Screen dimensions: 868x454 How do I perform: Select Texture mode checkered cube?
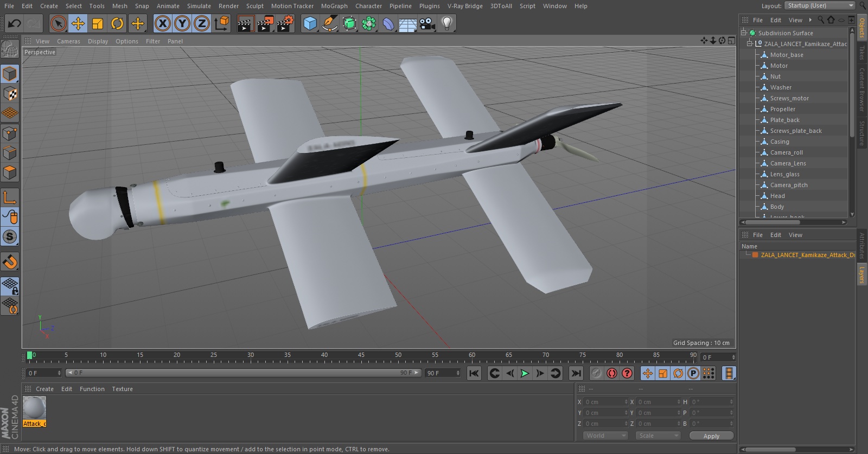(x=10, y=94)
